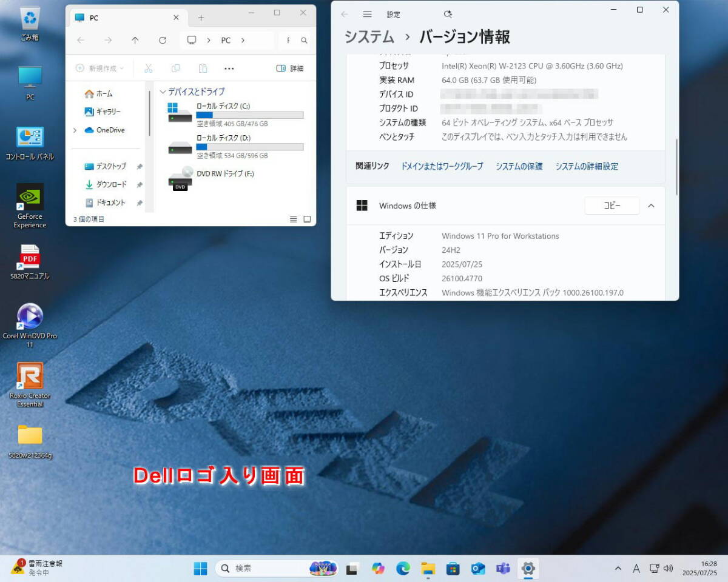This screenshot has width=728, height=582.
Task: Open the 雷雨注意報 weather widget
Action: pos(38,567)
